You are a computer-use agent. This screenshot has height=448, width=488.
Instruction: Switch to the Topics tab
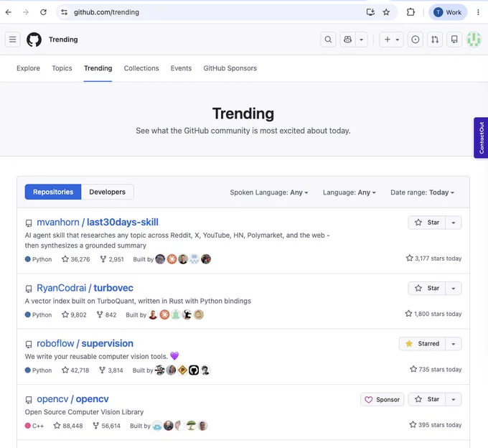point(62,68)
